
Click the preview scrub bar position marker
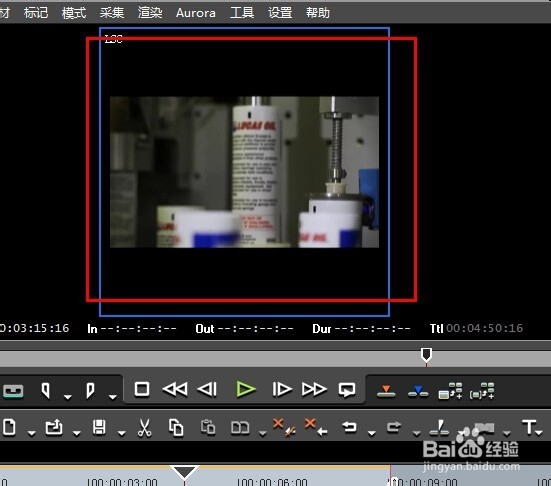pos(426,355)
